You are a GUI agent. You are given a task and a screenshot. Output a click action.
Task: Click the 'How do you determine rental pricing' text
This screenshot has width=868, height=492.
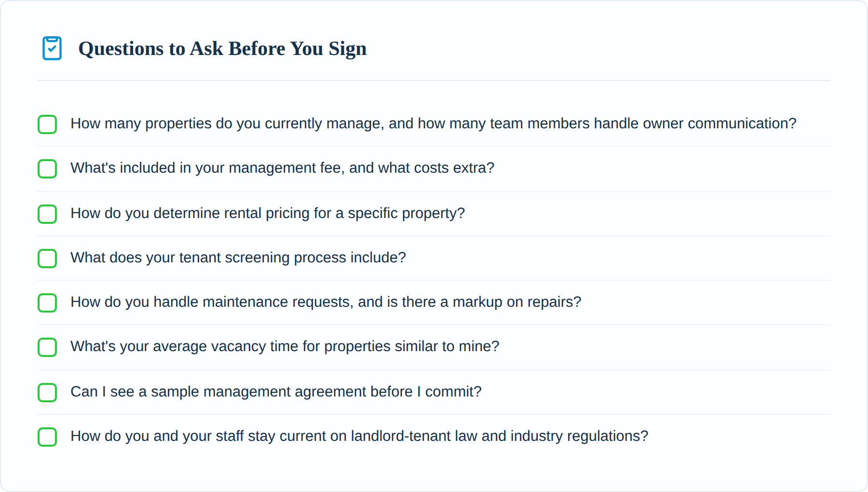pyautogui.click(x=268, y=213)
